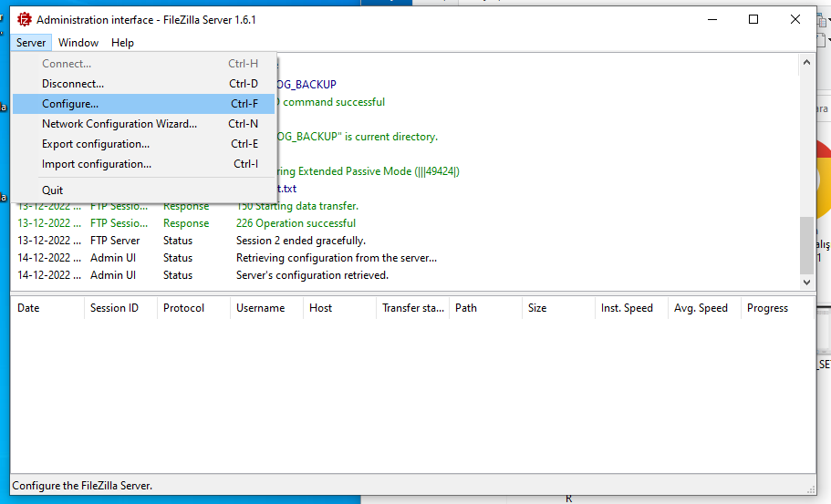Click the Inst. Speed column header
The height and width of the screenshot is (504, 831).
[632, 308]
